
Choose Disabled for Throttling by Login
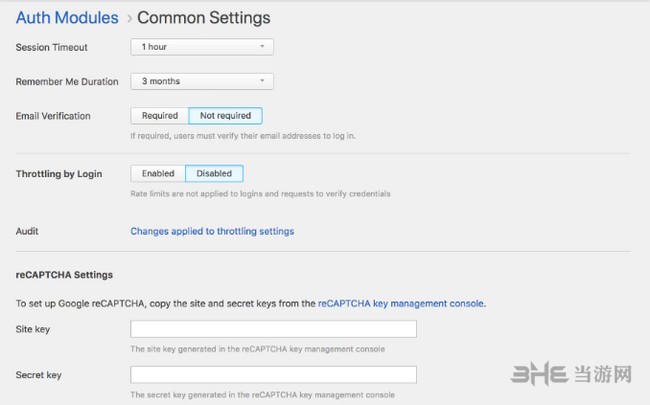214,173
